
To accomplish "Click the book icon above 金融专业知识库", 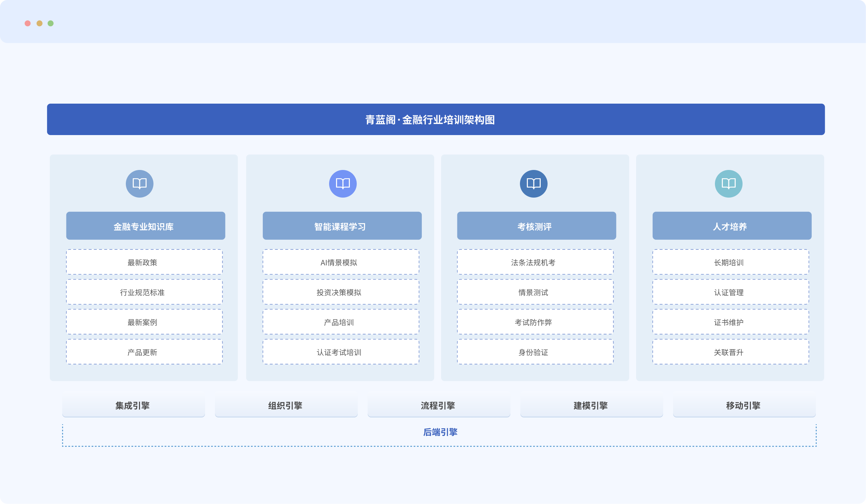I will pyautogui.click(x=139, y=183).
